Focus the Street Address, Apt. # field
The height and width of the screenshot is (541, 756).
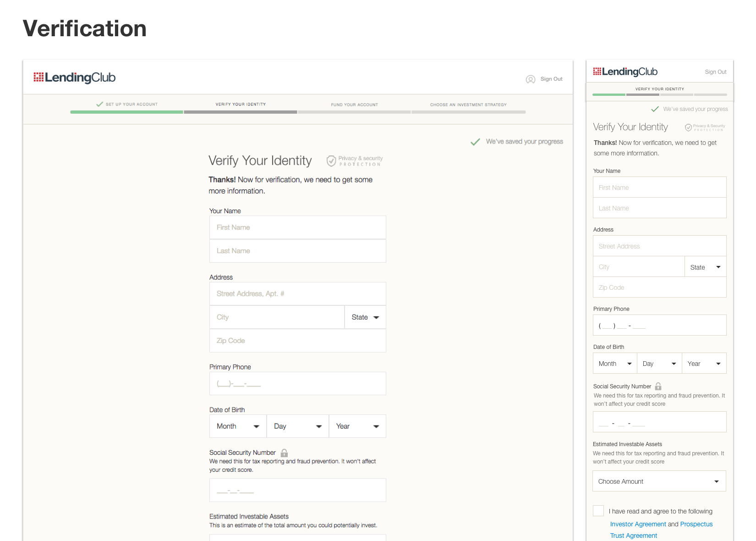pos(298,294)
